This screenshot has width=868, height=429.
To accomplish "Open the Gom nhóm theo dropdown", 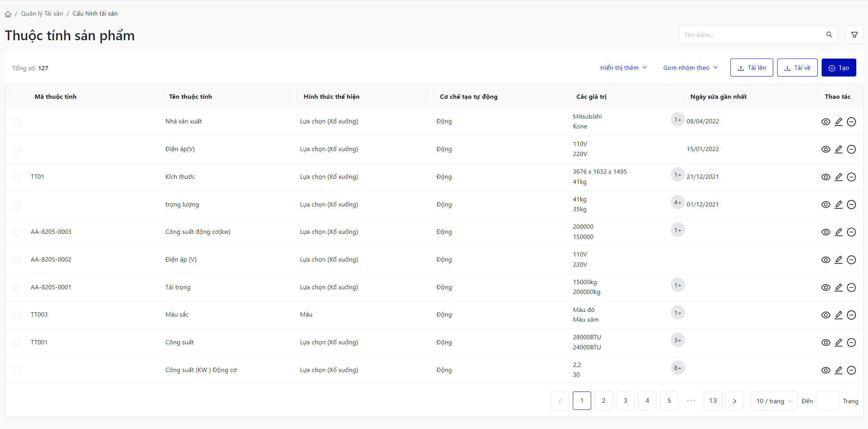I will click(x=690, y=68).
